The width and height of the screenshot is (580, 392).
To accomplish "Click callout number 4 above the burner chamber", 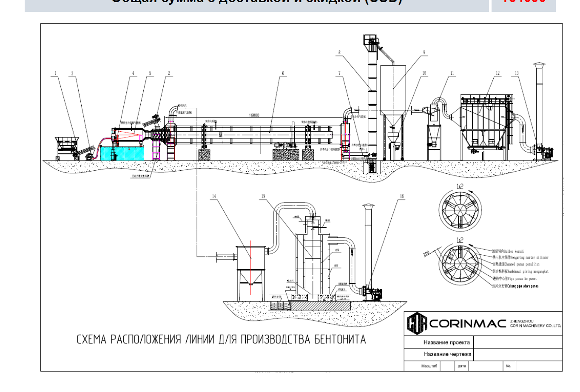I will (133, 73).
